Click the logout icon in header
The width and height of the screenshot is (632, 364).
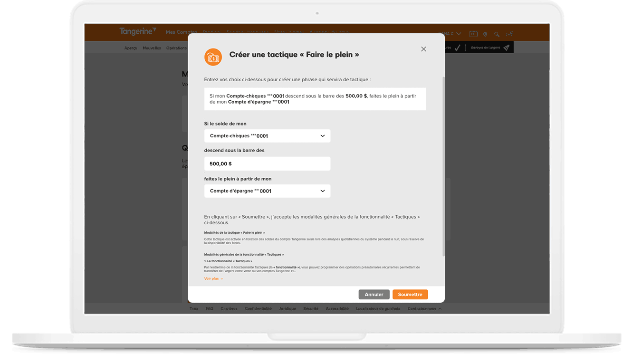click(509, 34)
